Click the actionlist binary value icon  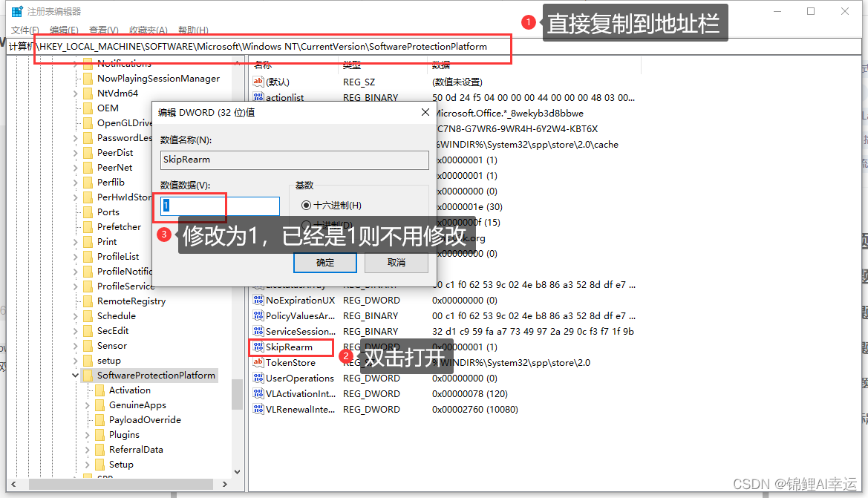click(258, 96)
